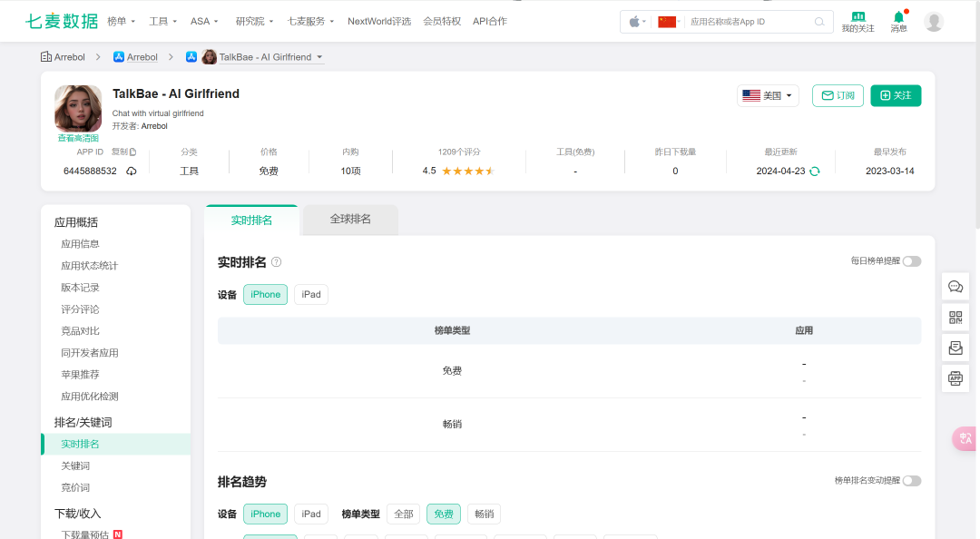Click the pink translate floating icon
Screen dimensions: 980x539
[x=965, y=438]
